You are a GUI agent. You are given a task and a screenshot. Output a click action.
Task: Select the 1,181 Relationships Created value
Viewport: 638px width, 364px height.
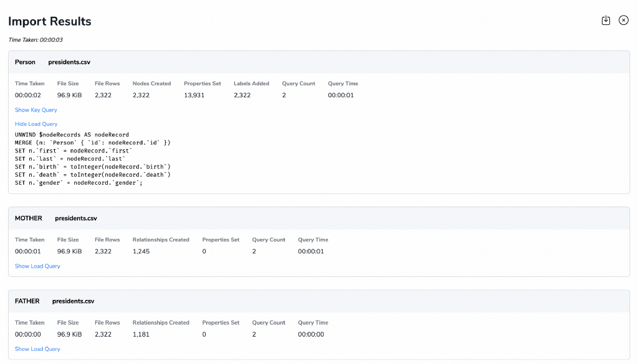click(x=141, y=334)
